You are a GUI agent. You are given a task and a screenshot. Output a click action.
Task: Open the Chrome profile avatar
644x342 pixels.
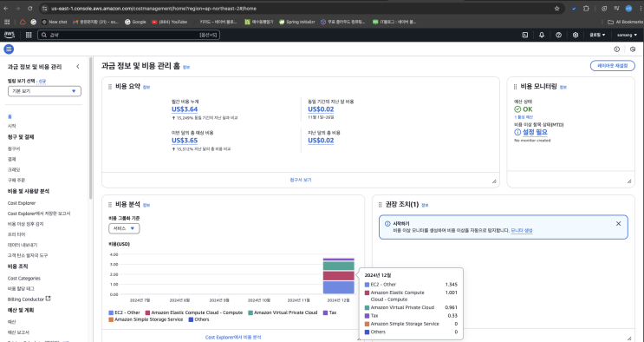[x=628, y=8]
